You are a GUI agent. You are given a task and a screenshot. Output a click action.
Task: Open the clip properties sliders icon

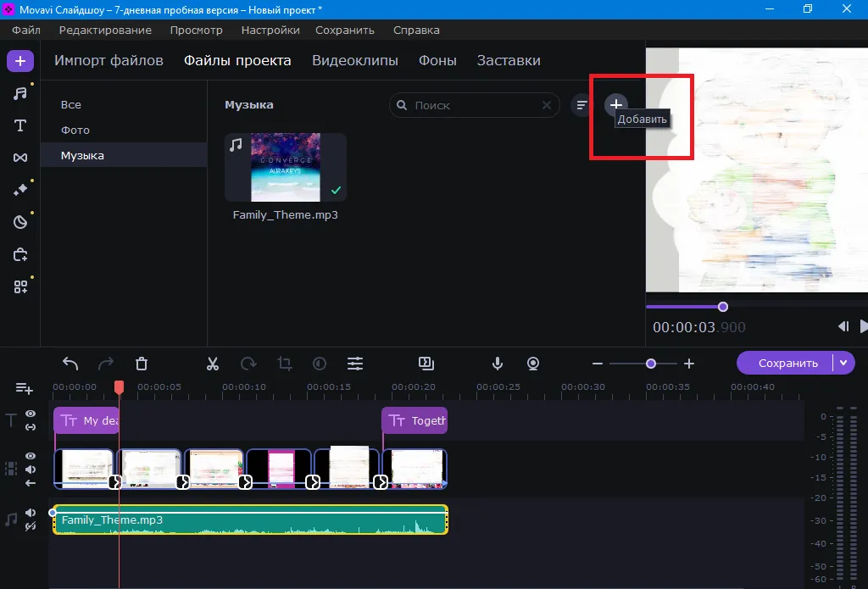355,364
